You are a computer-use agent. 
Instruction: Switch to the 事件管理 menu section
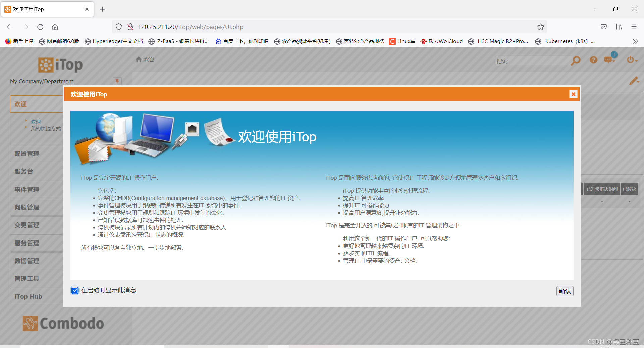[x=27, y=189]
